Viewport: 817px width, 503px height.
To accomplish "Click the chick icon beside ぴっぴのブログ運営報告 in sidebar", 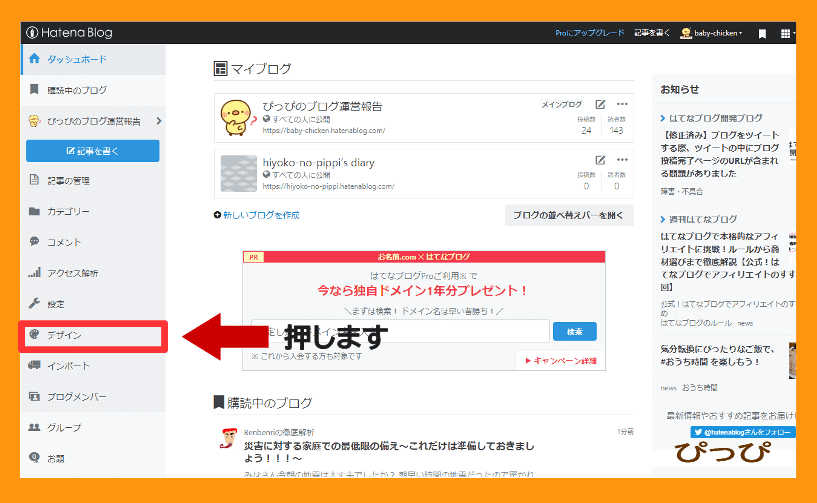I will click(x=34, y=121).
